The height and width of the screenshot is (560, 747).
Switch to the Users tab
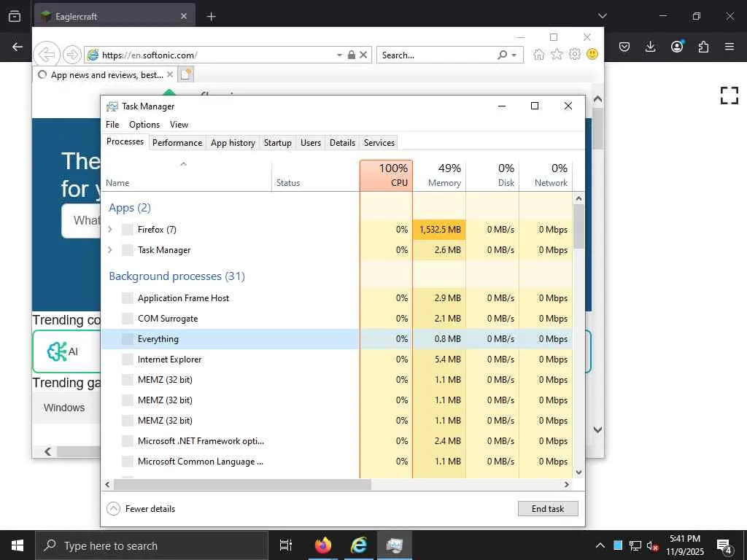311,143
